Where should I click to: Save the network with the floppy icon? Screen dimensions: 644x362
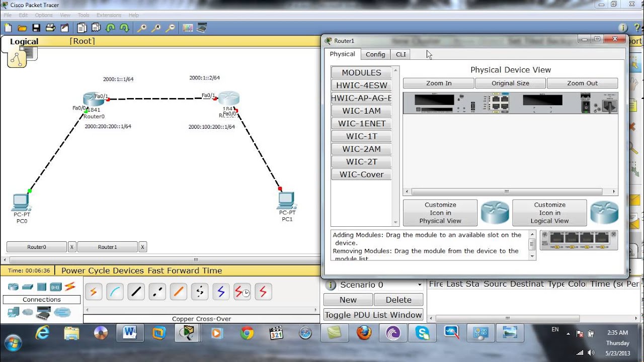pos(36,28)
